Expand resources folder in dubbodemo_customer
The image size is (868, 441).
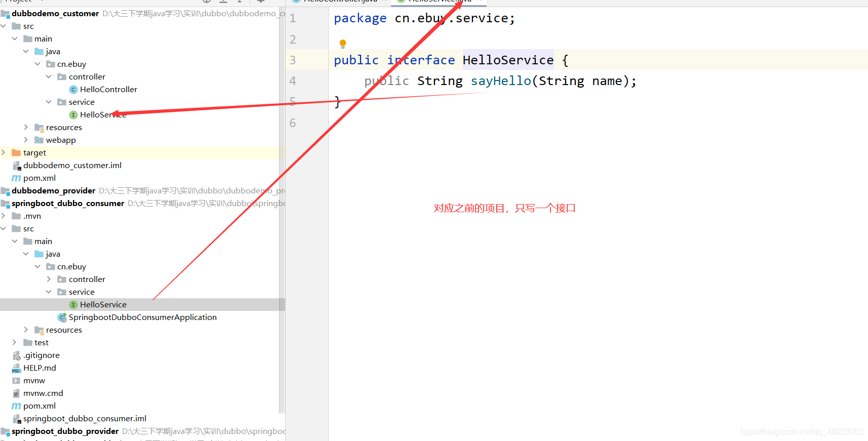click(26, 127)
